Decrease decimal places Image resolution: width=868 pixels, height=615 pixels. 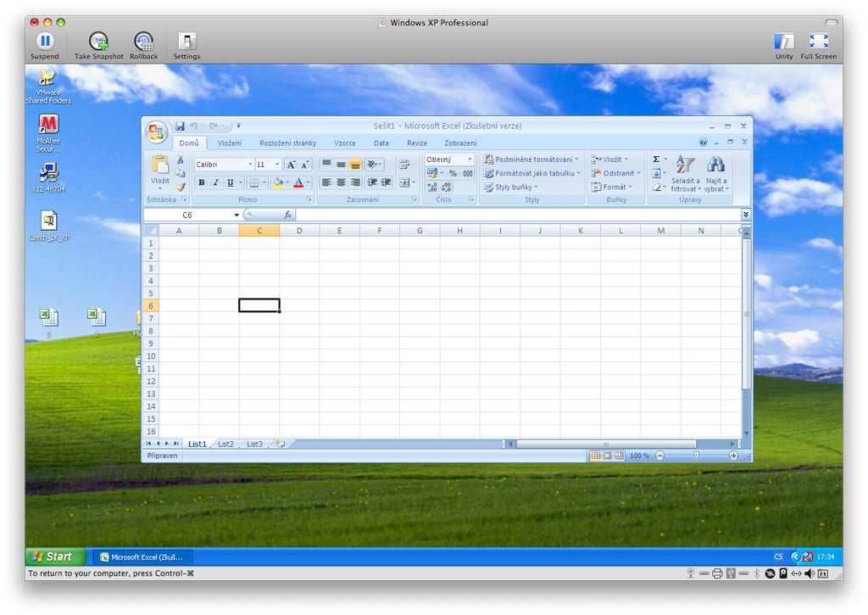point(446,187)
